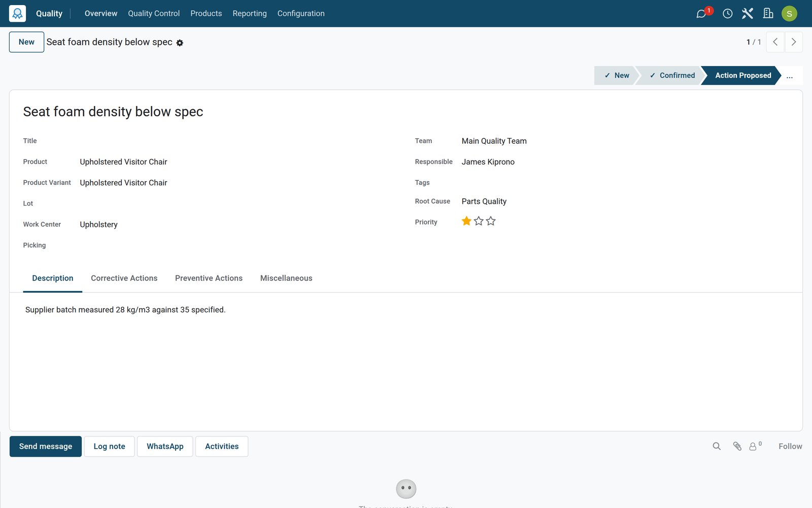Select the Description tab
The width and height of the screenshot is (812, 508).
click(53, 278)
